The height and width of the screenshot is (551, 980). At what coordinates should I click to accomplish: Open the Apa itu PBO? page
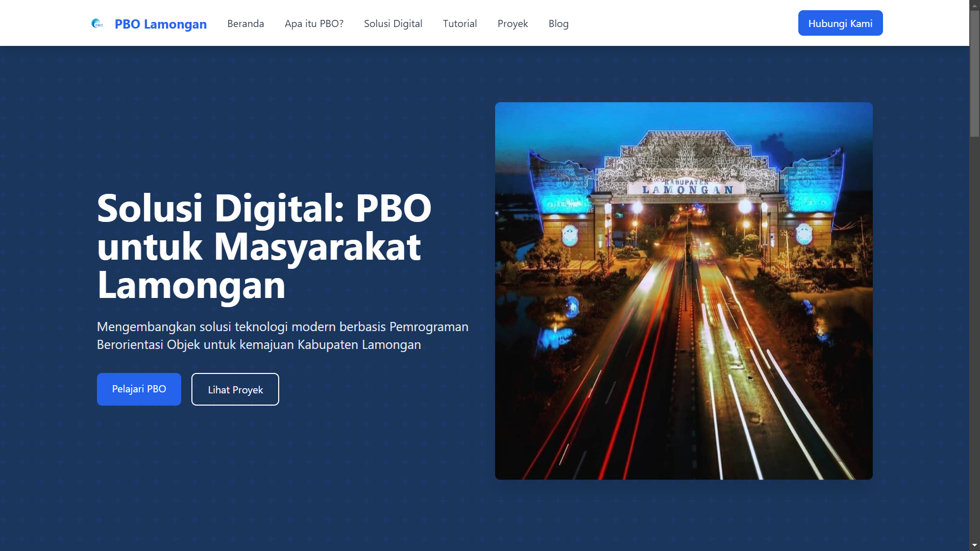point(314,23)
